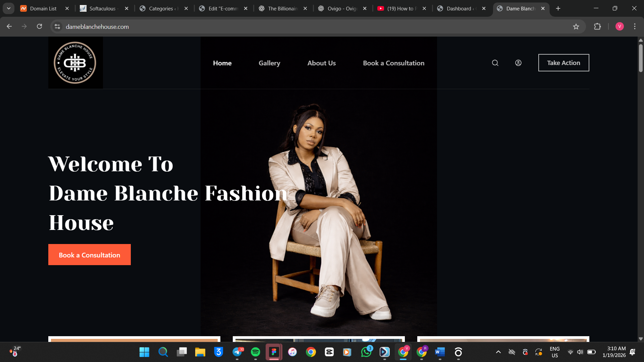644x362 pixels.
Task: Open the Gallery menu item
Action: pos(269,63)
